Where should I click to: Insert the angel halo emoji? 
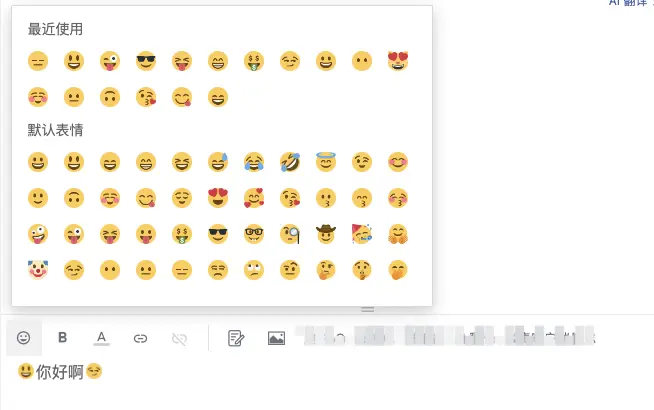click(326, 161)
